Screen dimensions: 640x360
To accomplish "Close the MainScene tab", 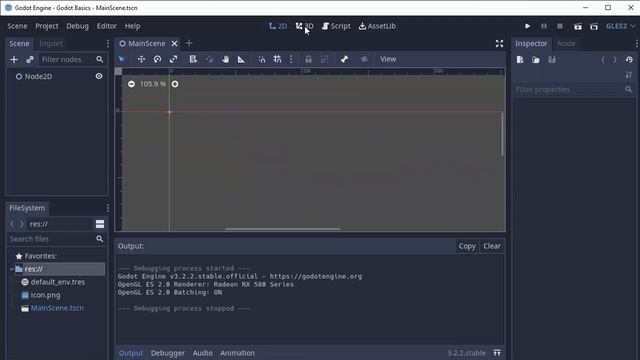I will click(x=174, y=44).
